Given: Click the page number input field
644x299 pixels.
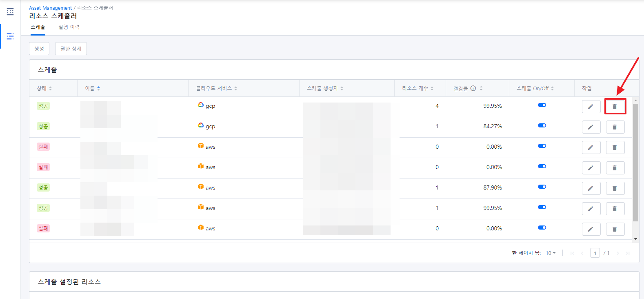Looking at the screenshot, I should coord(595,253).
